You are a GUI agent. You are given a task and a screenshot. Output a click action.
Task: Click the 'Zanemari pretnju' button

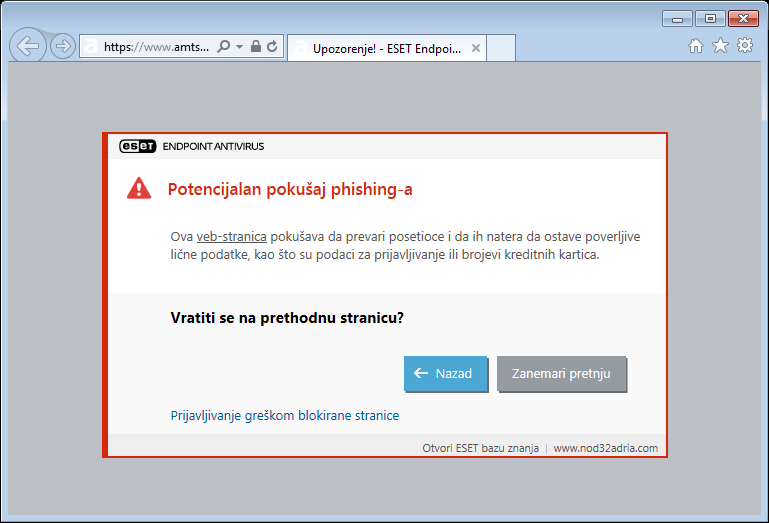562,374
